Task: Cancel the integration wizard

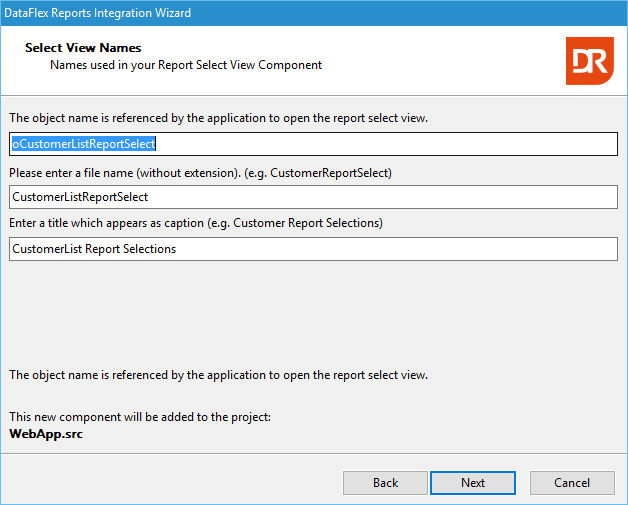Action: 572,483
